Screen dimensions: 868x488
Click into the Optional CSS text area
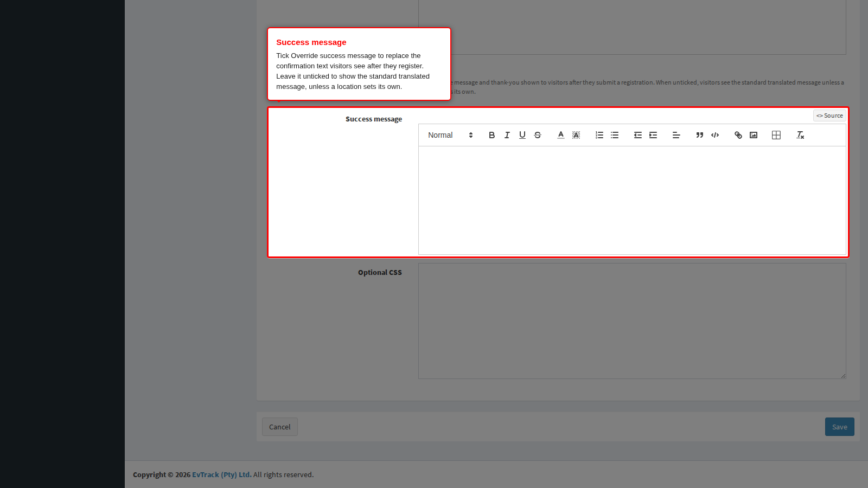tap(632, 321)
